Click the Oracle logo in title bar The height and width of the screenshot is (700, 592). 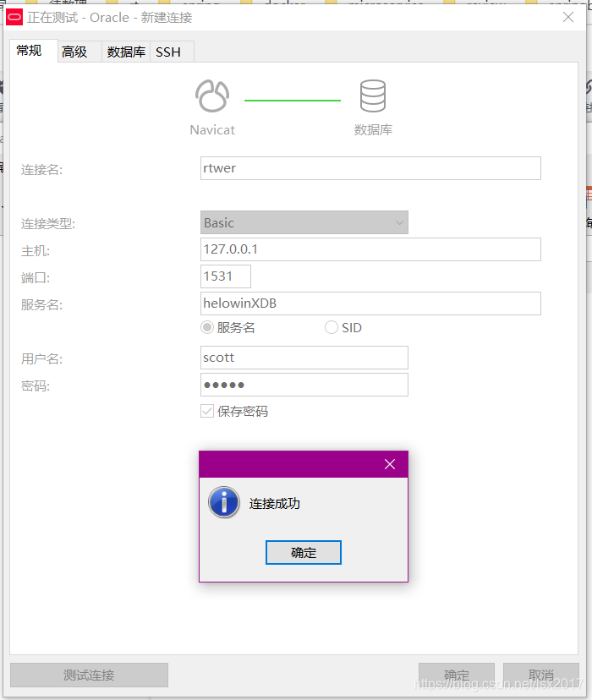tap(14, 18)
